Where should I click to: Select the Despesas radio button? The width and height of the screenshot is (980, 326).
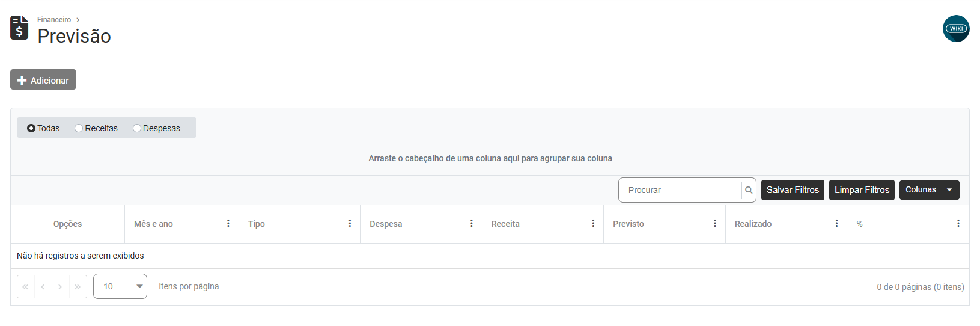pyautogui.click(x=137, y=128)
